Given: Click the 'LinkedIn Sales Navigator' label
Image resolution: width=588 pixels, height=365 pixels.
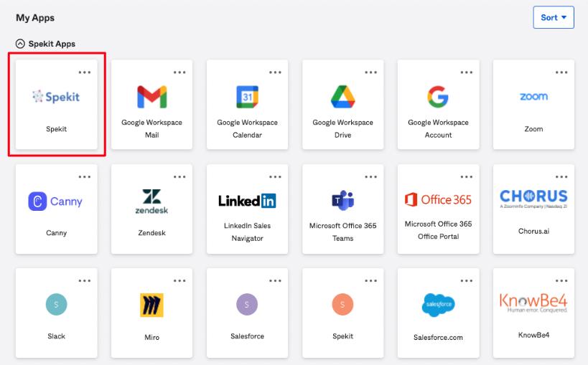Looking at the screenshot, I should click(247, 232).
